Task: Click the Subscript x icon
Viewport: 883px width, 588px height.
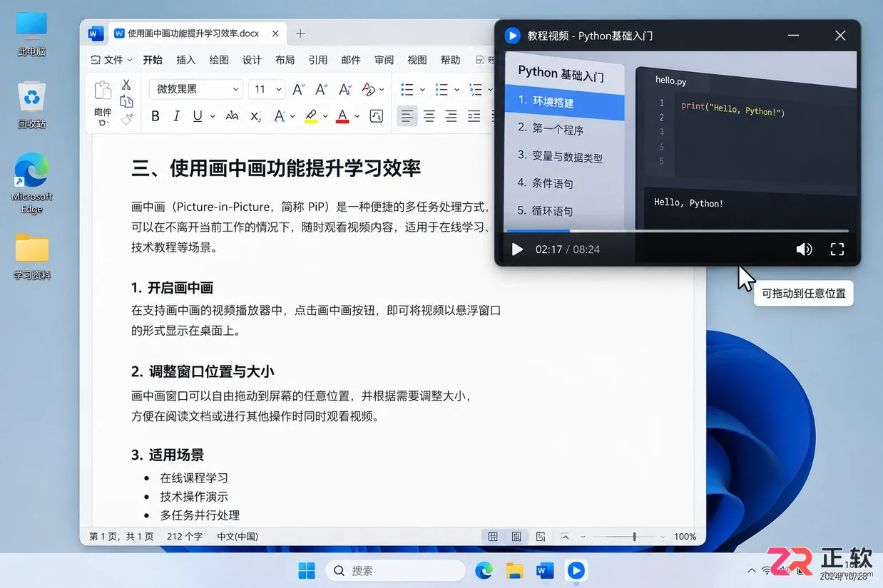Action: 255,116
